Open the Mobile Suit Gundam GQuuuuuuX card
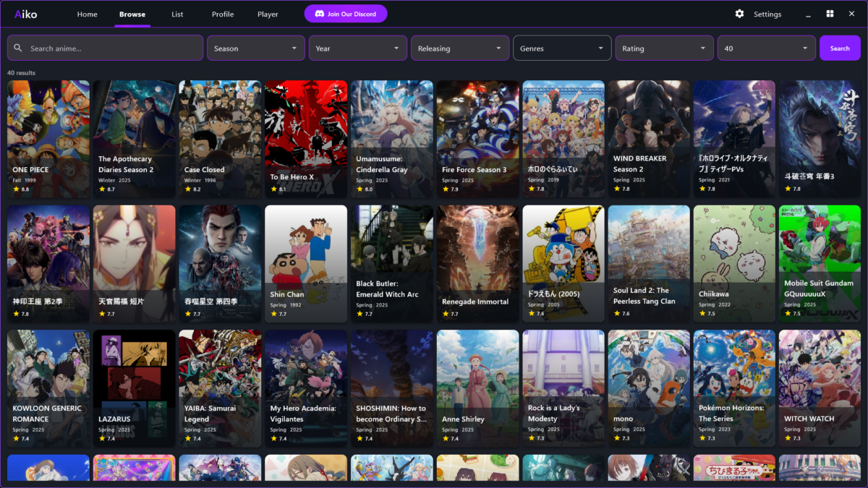Screen dimensions: 868x488 click(820, 264)
